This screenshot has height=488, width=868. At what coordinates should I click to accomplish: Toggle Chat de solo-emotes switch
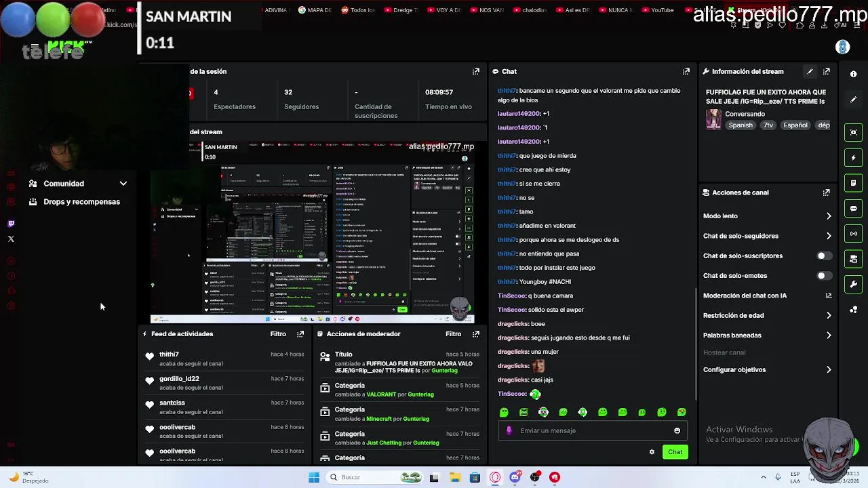(823, 276)
